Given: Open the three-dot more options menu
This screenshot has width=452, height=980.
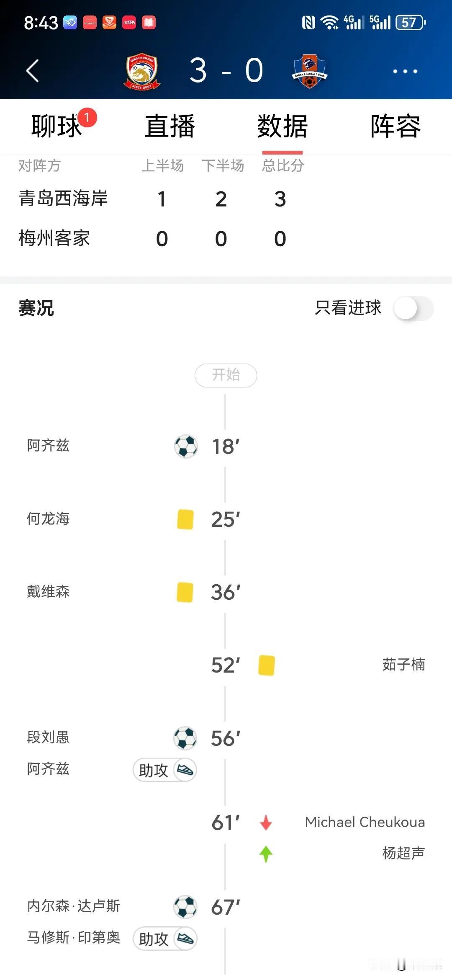Looking at the screenshot, I should [405, 71].
